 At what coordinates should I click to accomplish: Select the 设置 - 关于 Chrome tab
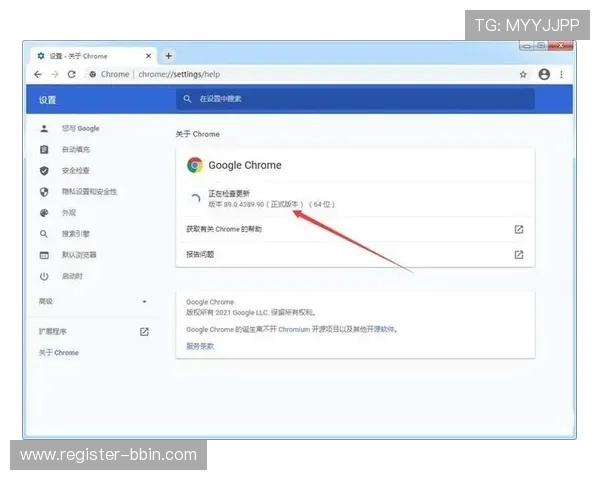93,56
